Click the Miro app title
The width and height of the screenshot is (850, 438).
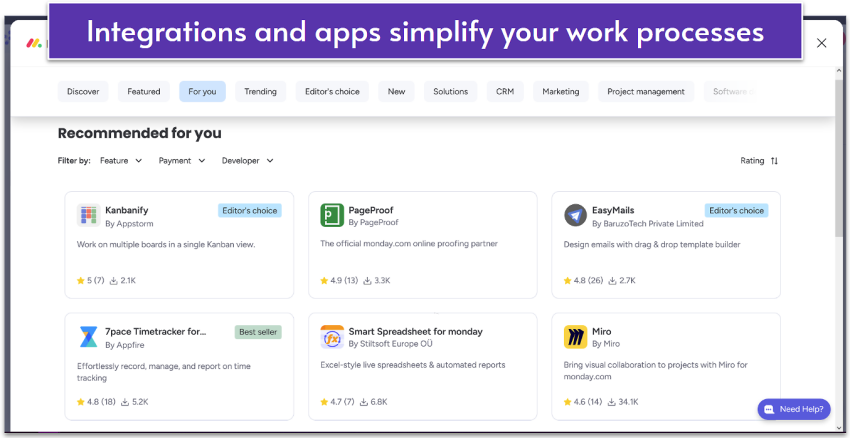point(601,332)
